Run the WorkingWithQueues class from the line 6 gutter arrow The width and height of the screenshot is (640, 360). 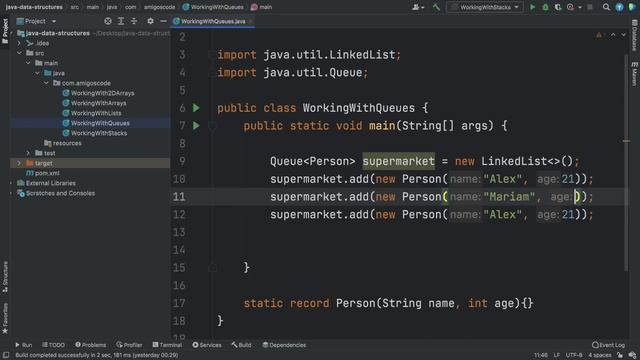[x=196, y=108]
